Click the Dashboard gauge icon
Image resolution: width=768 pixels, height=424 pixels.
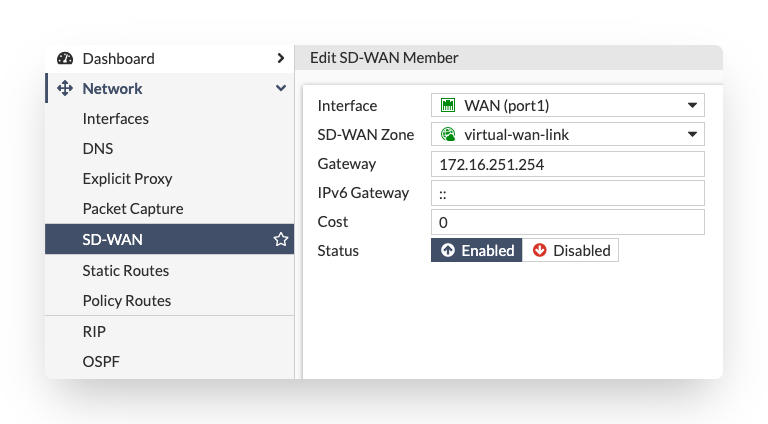pyautogui.click(x=65, y=59)
